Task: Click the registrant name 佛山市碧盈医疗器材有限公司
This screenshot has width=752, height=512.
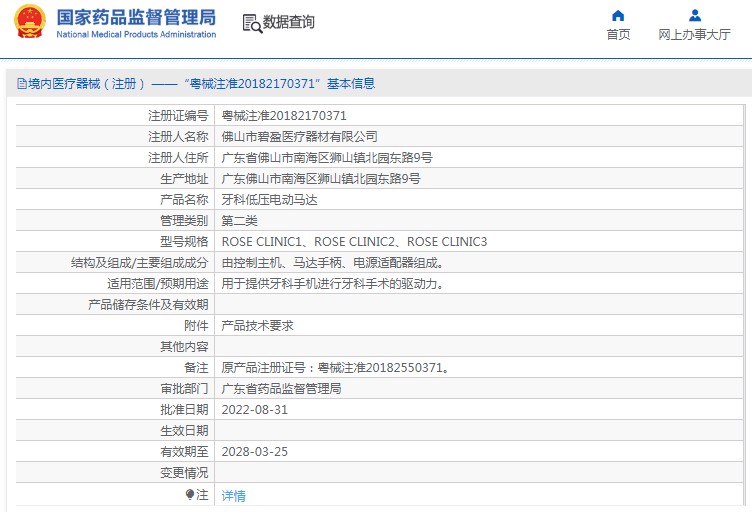Action: [299, 137]
